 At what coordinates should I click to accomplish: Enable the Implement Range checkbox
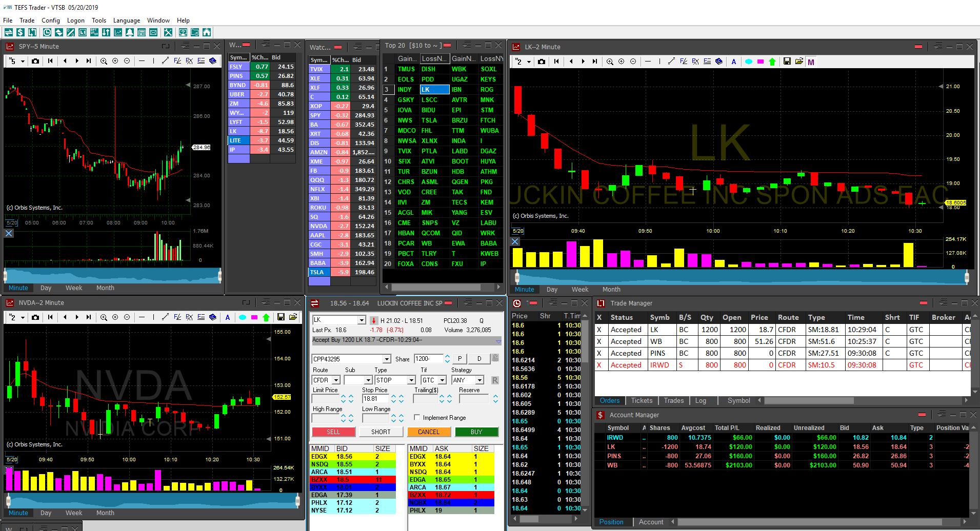pyautogui.click(x=417, y=418)
